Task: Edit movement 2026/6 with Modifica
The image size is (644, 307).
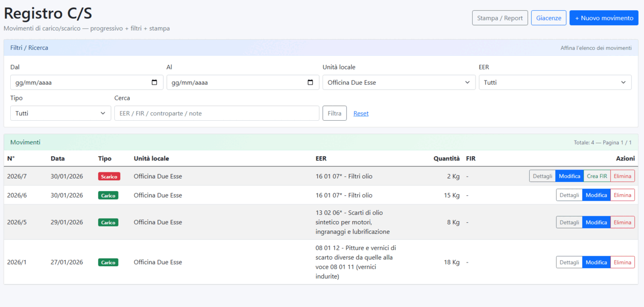Action: pyautogui.click(x=596, y=195)
